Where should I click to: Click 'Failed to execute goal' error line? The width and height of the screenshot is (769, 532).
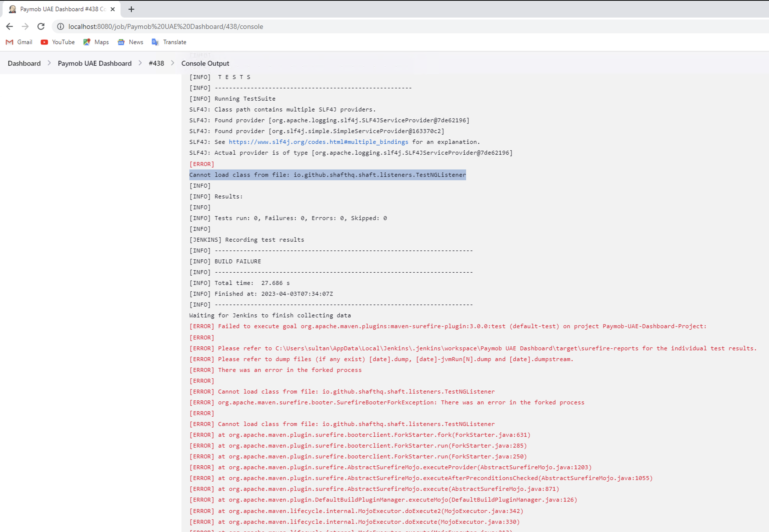point(448,326)
